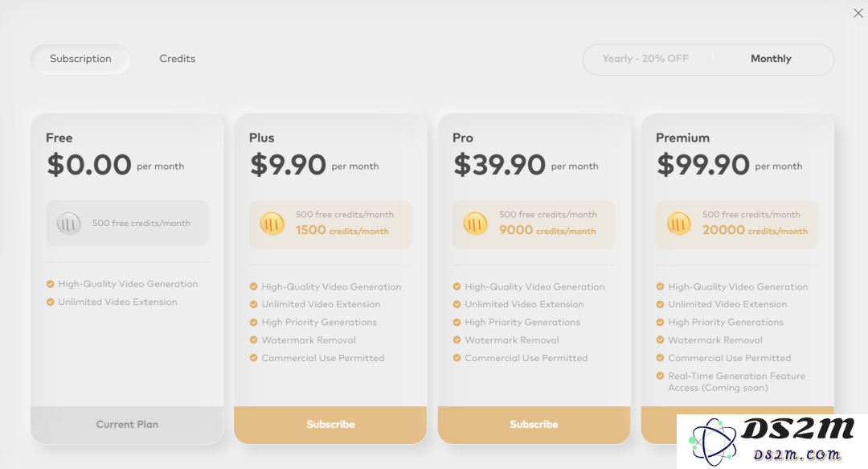Click checkmark beside Unlimited Video Extension in Free plan
The width and height of the screenshot is (868, 469).
51,302
